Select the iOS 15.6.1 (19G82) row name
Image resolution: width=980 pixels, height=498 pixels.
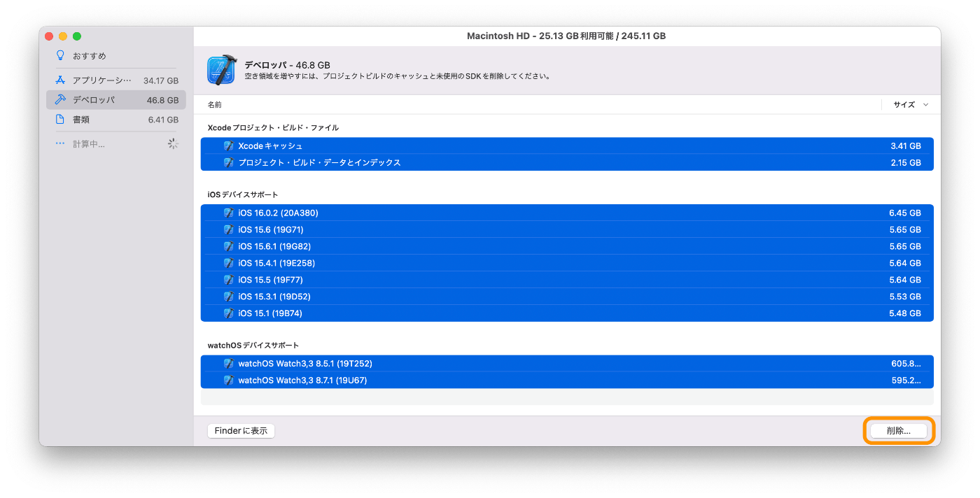point(274,247)
